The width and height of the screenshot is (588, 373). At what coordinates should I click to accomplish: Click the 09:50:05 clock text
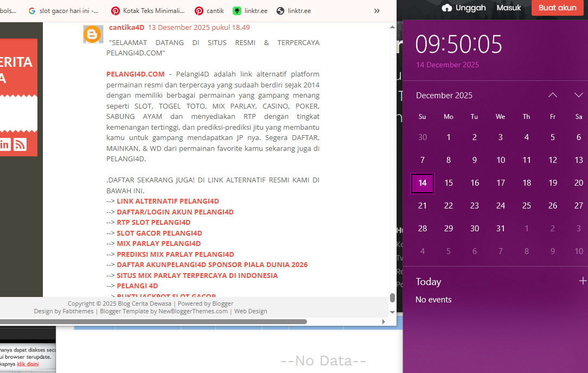pos(458,45)
